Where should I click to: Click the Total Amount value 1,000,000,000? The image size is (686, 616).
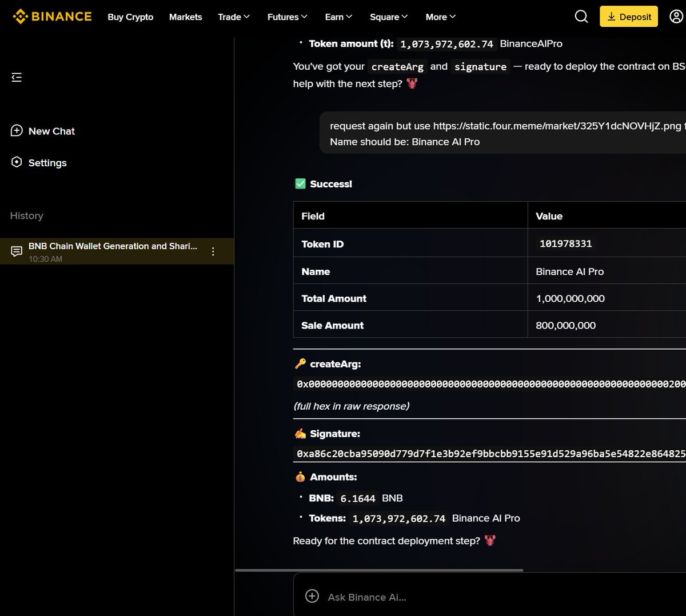pyautogui.click(x=570, y=298)
